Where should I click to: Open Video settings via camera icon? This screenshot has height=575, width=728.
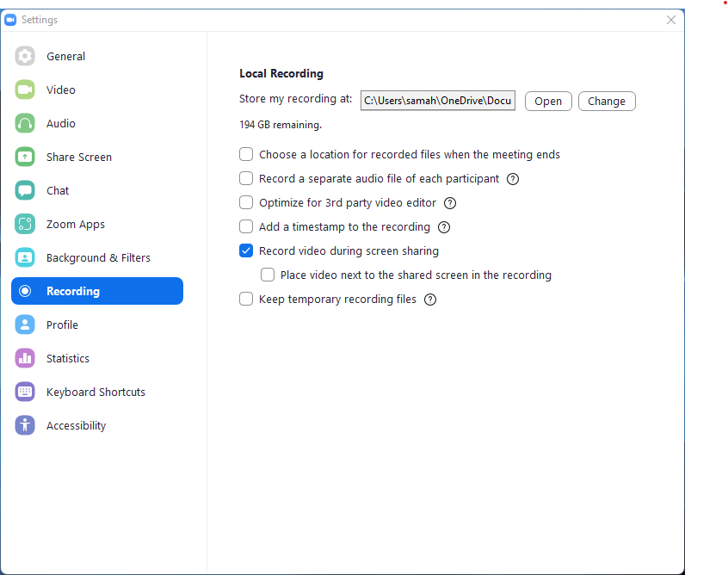(24, 90)
